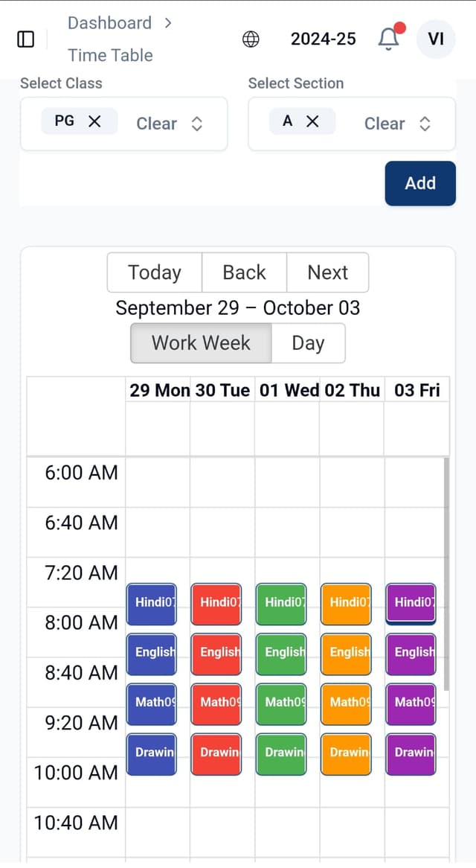This screenshot has width=476, height=868.
Task: Advance to the next week
Action: coord(327,272)
